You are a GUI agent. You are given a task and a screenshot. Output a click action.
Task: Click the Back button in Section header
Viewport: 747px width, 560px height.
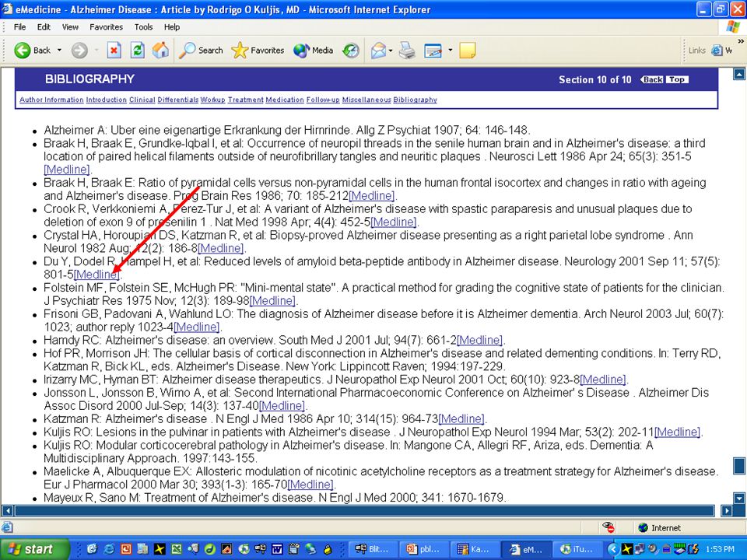(652, 79)
